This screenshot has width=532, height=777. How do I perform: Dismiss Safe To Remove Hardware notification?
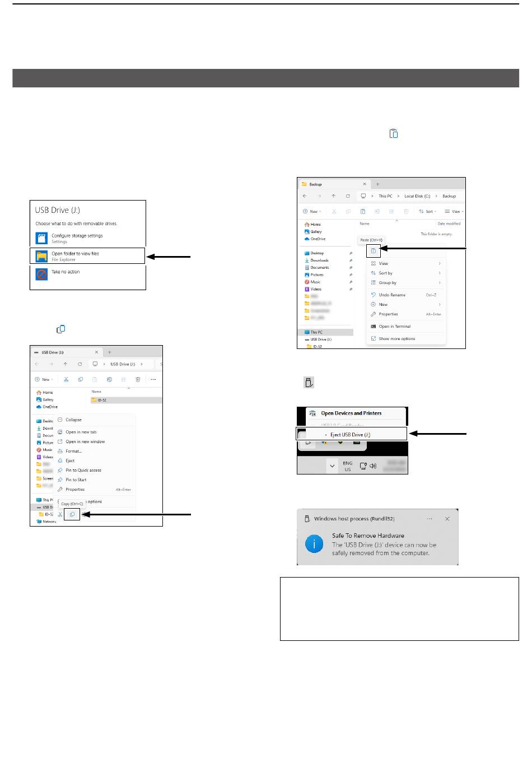click(447, 519)
